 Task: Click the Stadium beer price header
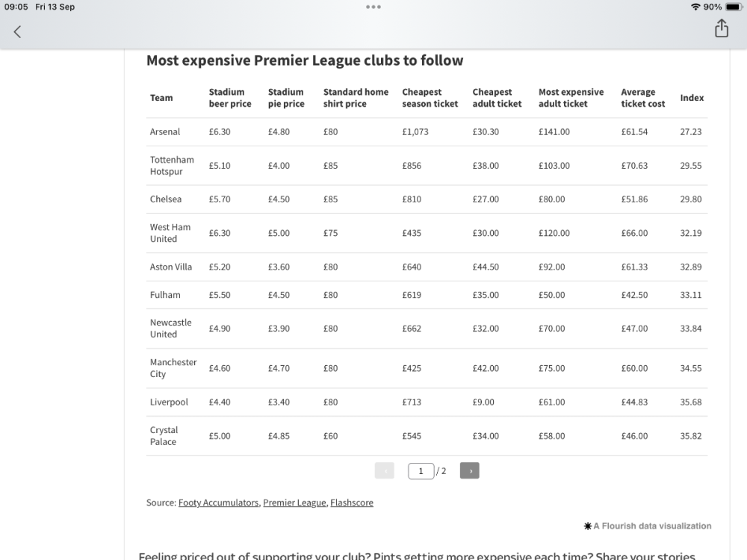[x=230, y=98]
